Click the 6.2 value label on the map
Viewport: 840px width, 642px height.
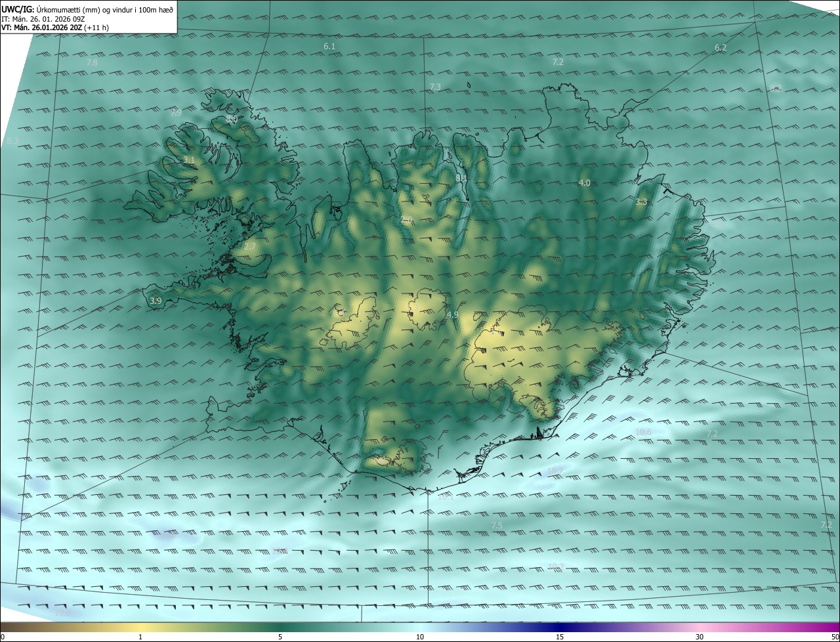tap(721, 48)
